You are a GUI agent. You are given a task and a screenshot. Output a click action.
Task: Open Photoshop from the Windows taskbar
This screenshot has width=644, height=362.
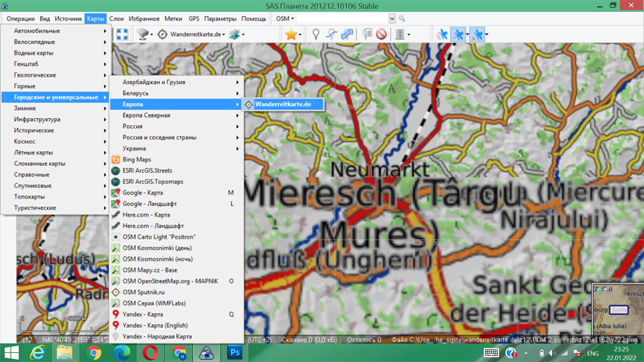(x=235, y=353)
